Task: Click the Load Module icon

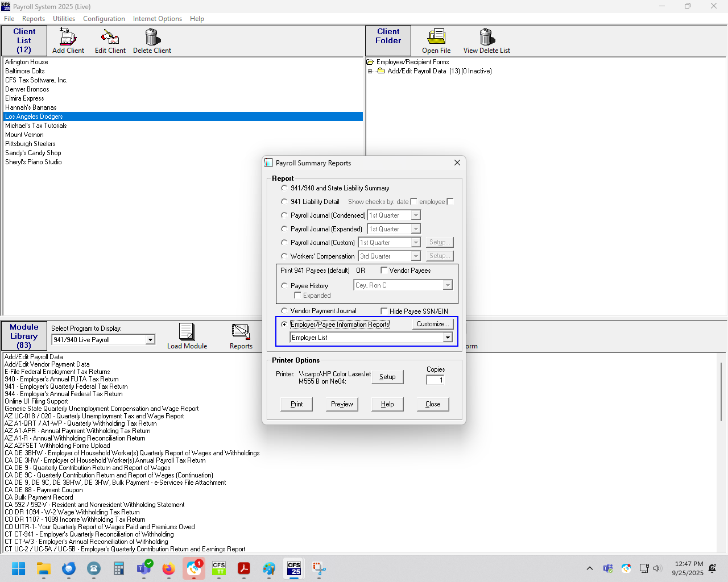Action: [187, 332]
